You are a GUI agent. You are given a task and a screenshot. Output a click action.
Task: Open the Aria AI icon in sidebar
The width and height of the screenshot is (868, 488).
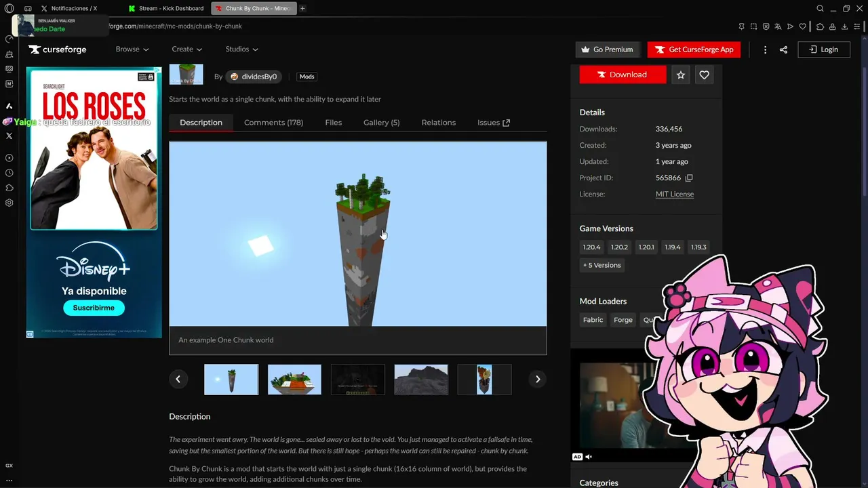[x=9, y=106]
